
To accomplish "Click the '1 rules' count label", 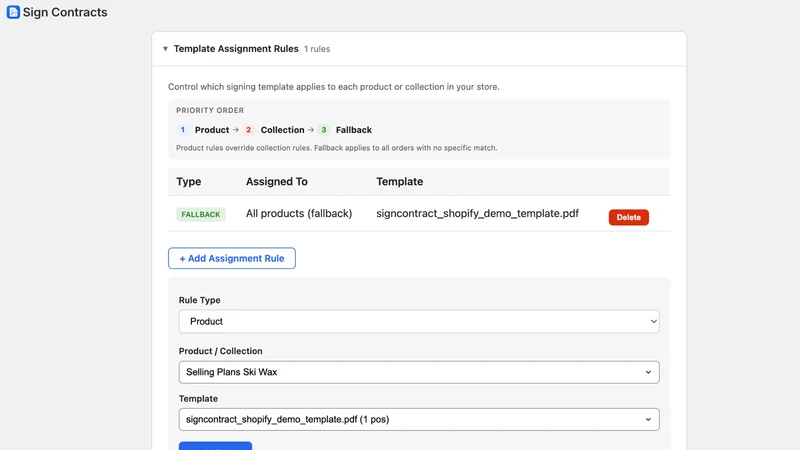I will (x=317, y=49).
